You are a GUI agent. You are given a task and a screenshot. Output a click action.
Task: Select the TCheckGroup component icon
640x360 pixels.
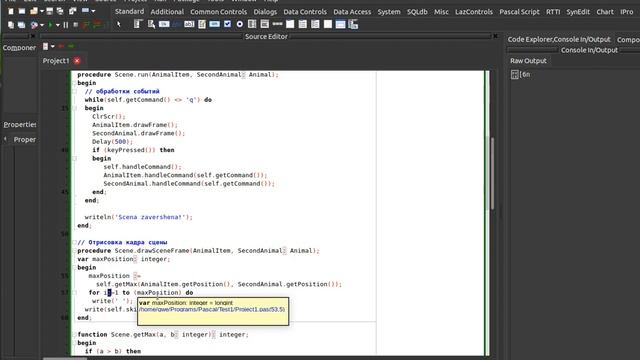(x=315, y=24)
